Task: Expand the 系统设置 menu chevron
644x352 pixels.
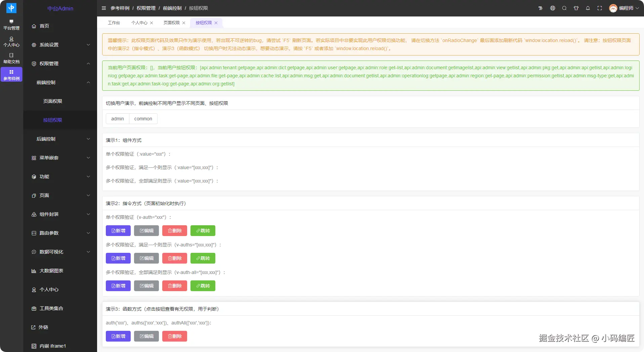Action: click(88, 45)
